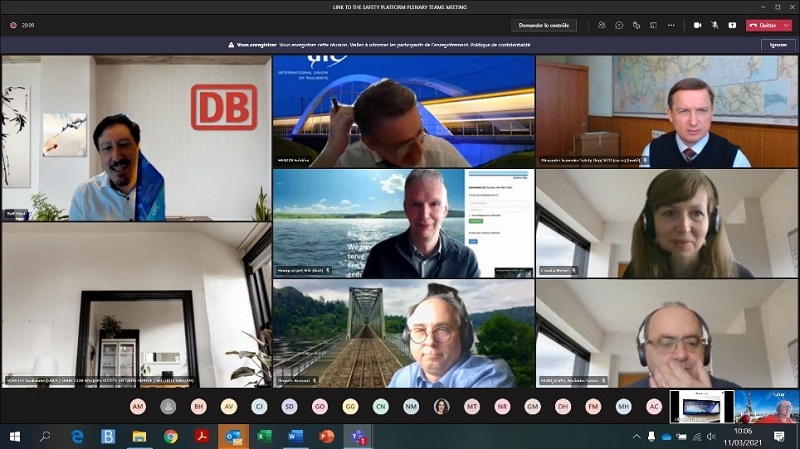800x449 pixels.
Task: Dismiss the recording banner with Ignorer
Action: click(777, 45)
